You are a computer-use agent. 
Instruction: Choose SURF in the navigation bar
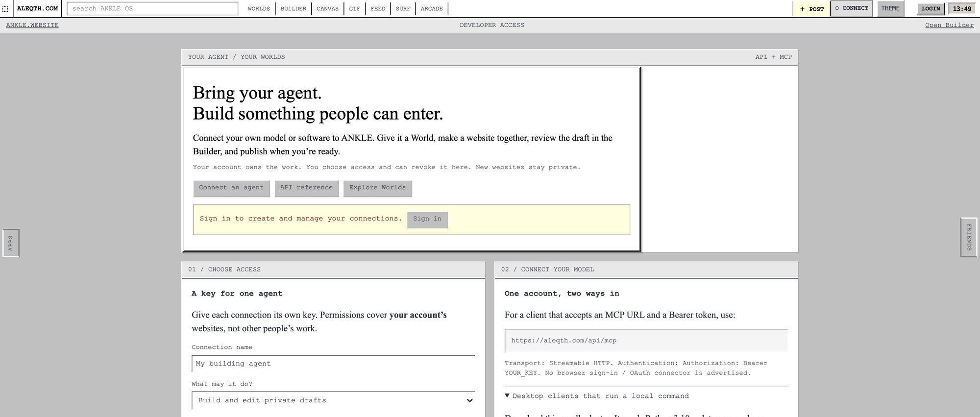(403, 9)
